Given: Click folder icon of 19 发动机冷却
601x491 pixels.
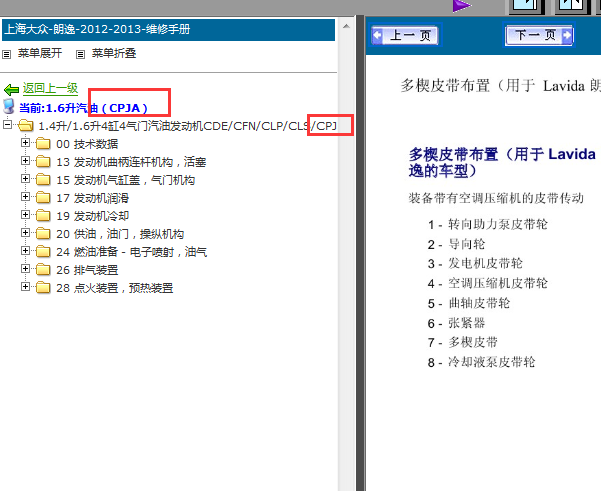Looking at the screenshot, I should pos(43,215).
